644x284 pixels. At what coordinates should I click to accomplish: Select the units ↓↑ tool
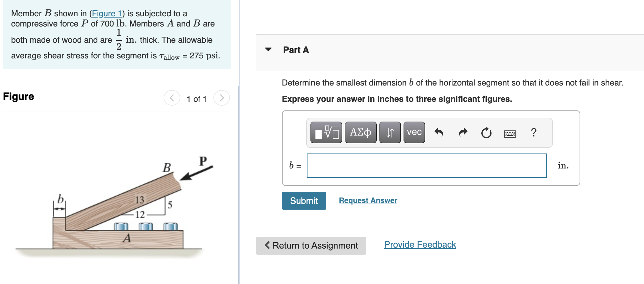coord(390,132)
